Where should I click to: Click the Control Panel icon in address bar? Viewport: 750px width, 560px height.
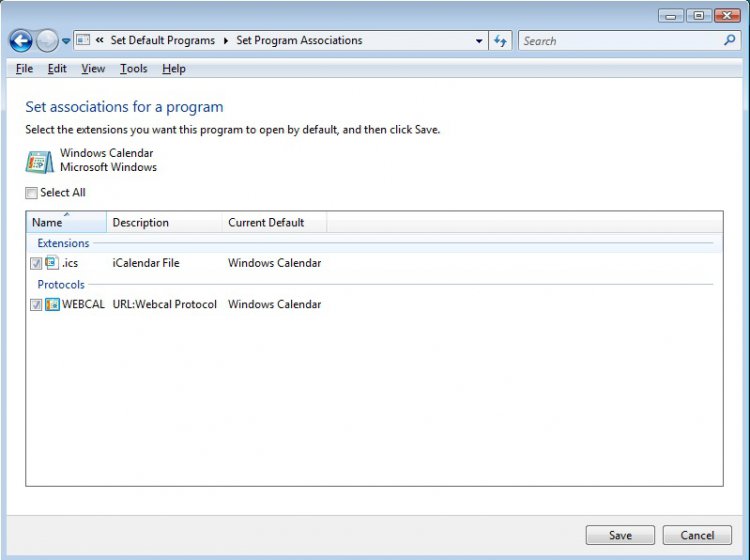pos(83,40)
